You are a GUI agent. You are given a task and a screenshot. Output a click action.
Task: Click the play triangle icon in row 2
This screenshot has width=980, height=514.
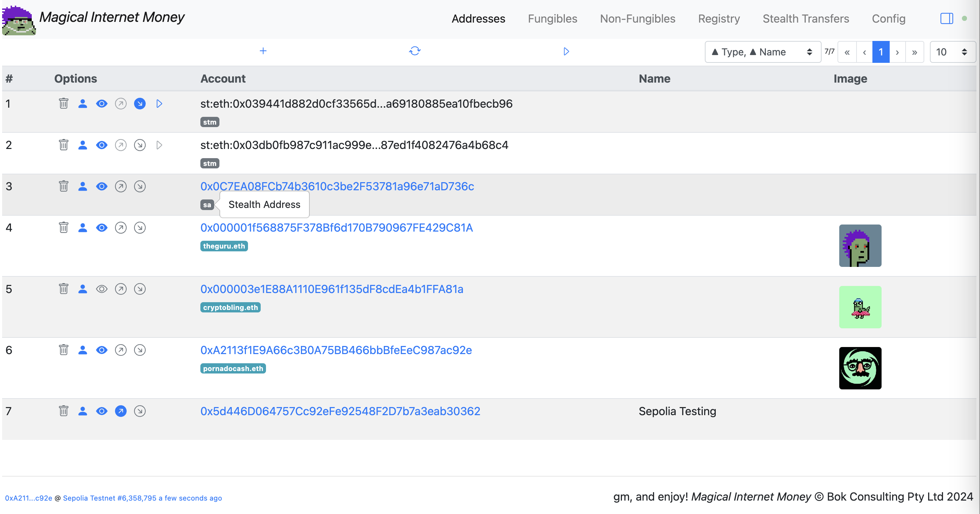click(159, 145)
